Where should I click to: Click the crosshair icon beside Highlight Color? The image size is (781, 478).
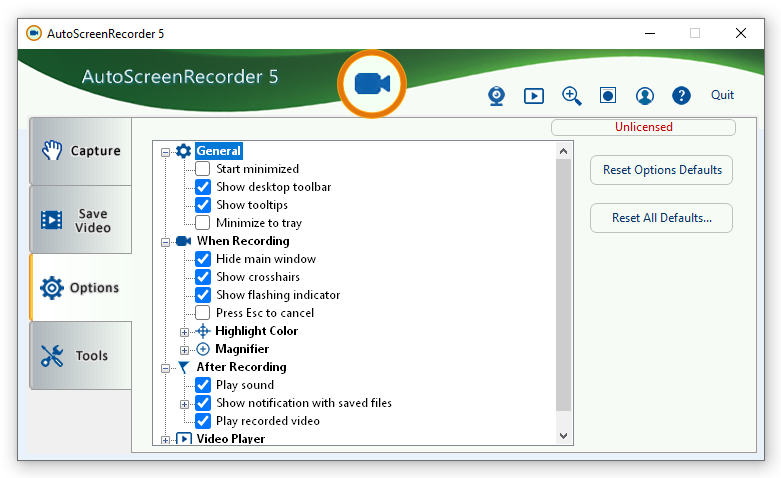[x=203, y=331]
